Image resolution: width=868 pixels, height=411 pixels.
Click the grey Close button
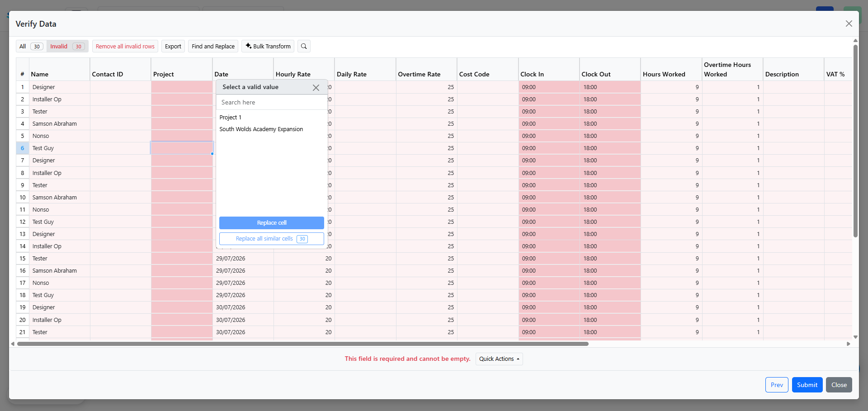[x=839, y=385]
